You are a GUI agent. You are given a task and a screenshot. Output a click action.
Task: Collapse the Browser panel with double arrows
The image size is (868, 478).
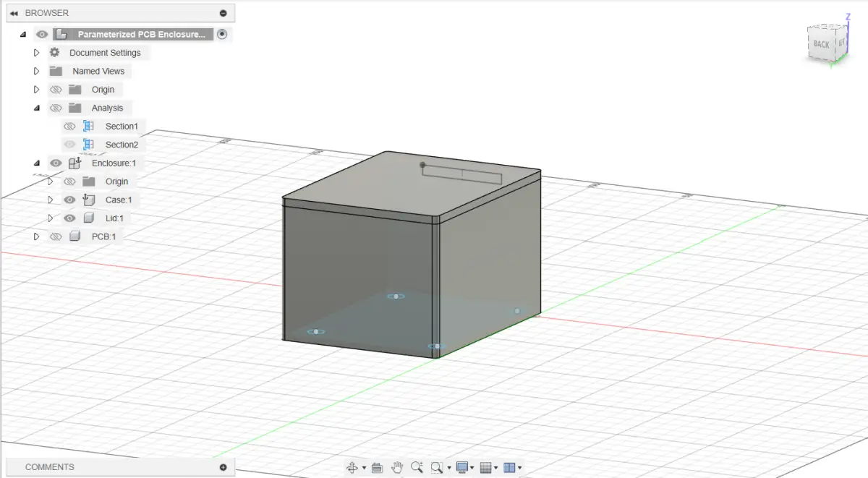pyautogui.click(x=14, y=13)
